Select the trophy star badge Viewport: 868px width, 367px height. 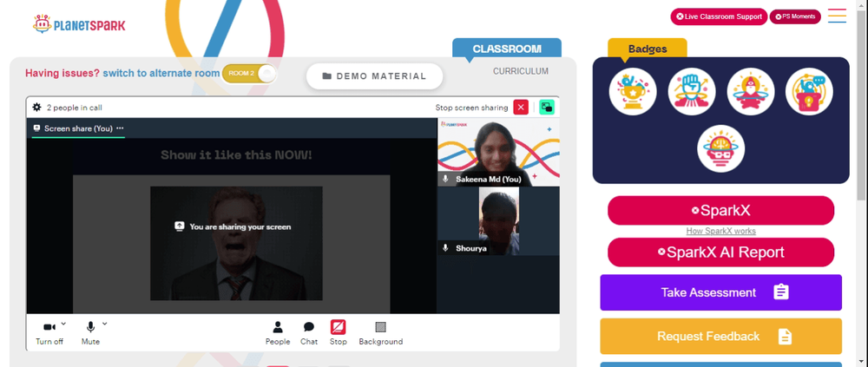pyautogui.click(x=633, y=91)
